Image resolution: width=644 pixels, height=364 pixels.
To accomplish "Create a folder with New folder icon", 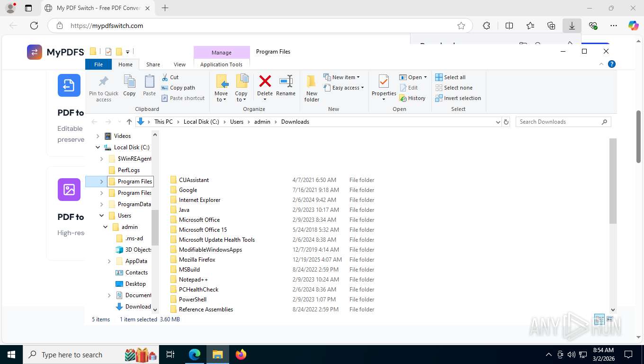I will tap(312, 81).
